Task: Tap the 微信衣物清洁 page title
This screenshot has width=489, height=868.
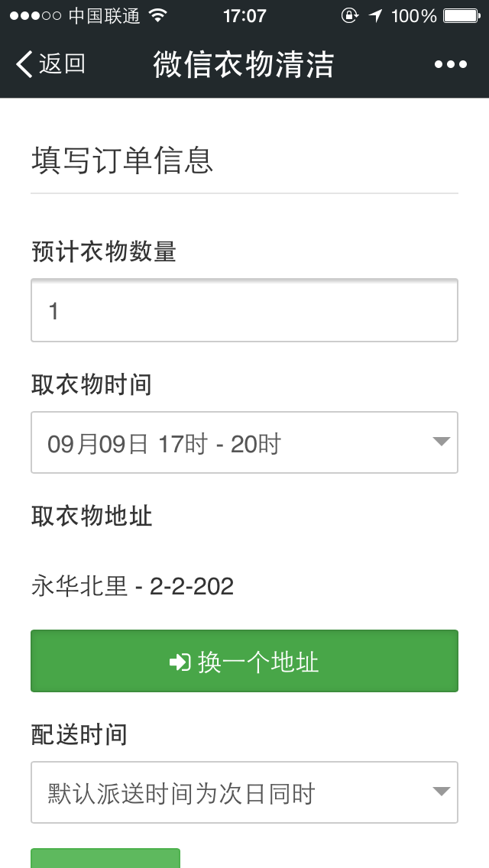Action: tap(244, 64)
